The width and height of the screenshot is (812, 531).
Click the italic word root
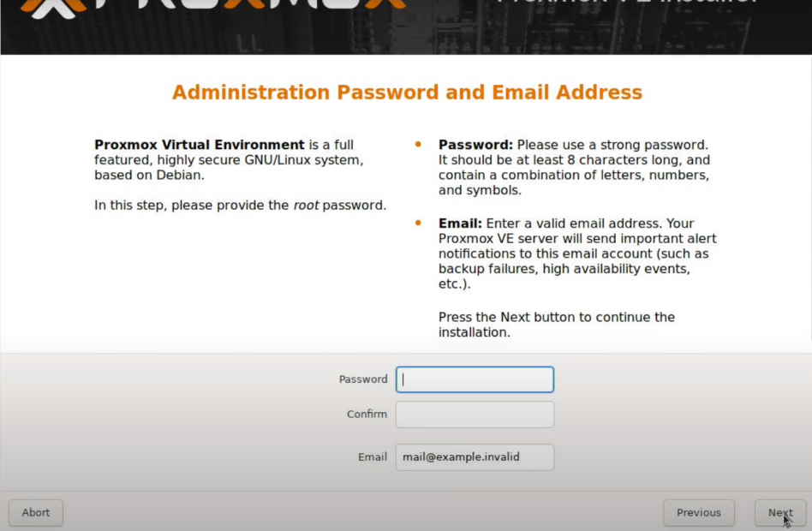[x=306, y=206]
